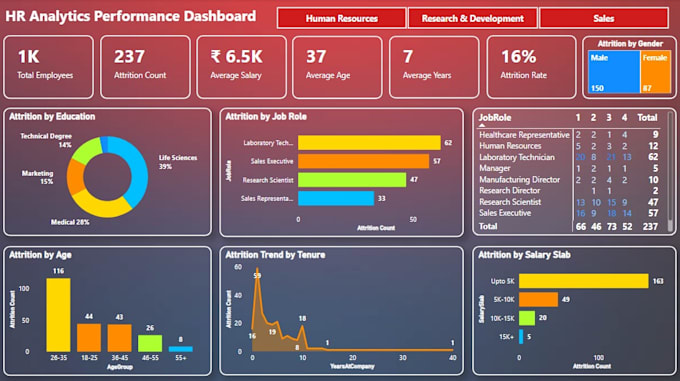Click the 5K-10K salary slab bar

[x=538, y=300]
